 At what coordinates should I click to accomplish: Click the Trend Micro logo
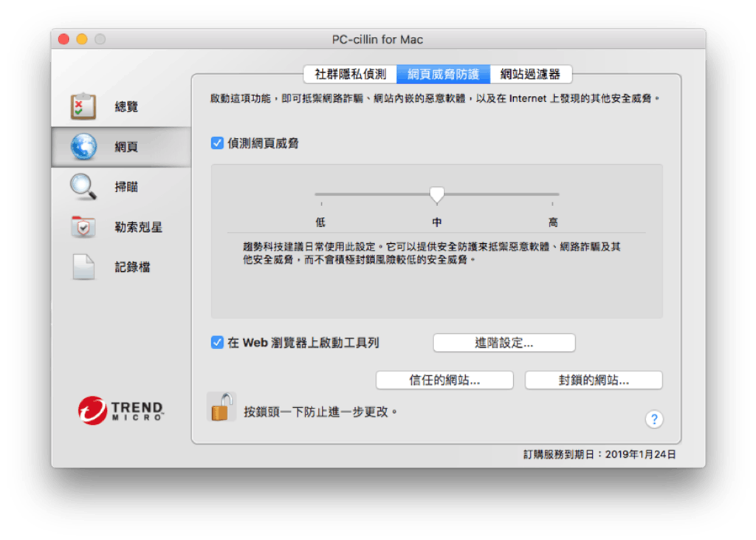coord(121,411)
